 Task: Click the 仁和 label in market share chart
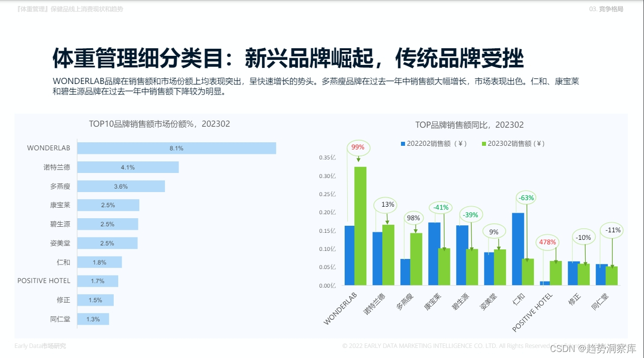[x=63, y=262]
